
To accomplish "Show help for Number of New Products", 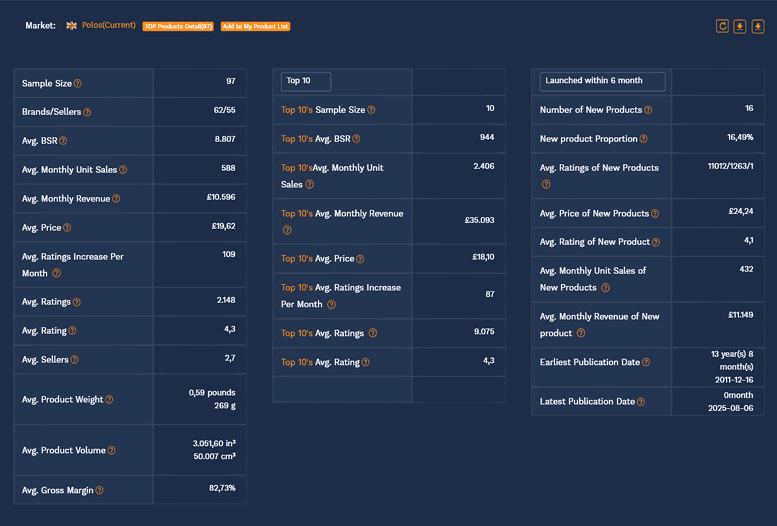I will coord(648,110).
